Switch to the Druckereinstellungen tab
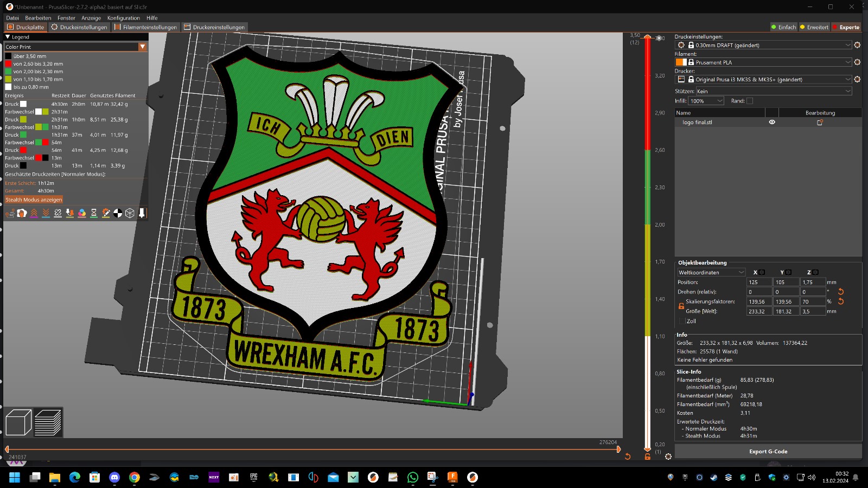868x488 pixels. click(214, 27)
